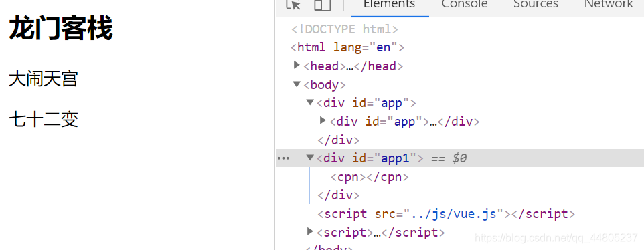Select the closing </div> of outer app
The height and width of the screenshot is (250, 644).
pos(339,140)
